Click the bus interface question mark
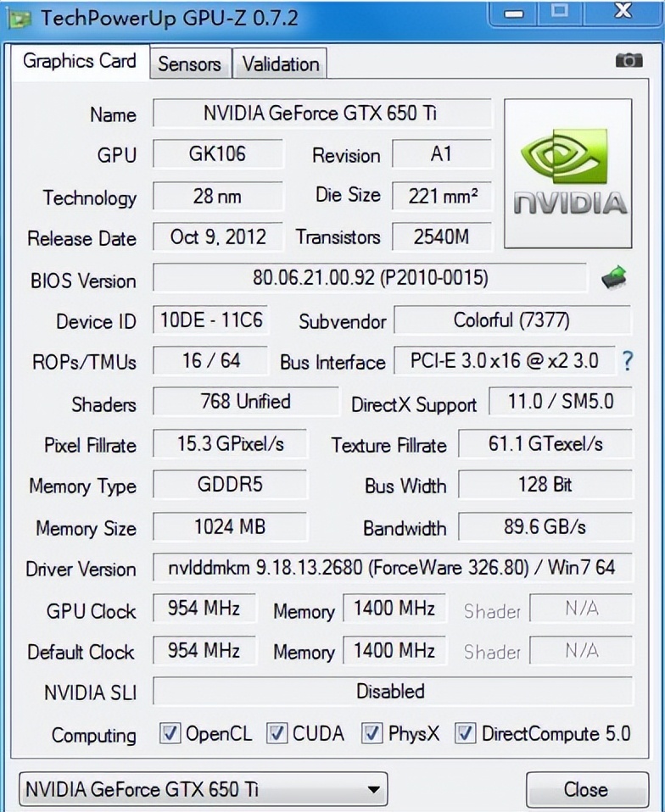 click(627, 361)
